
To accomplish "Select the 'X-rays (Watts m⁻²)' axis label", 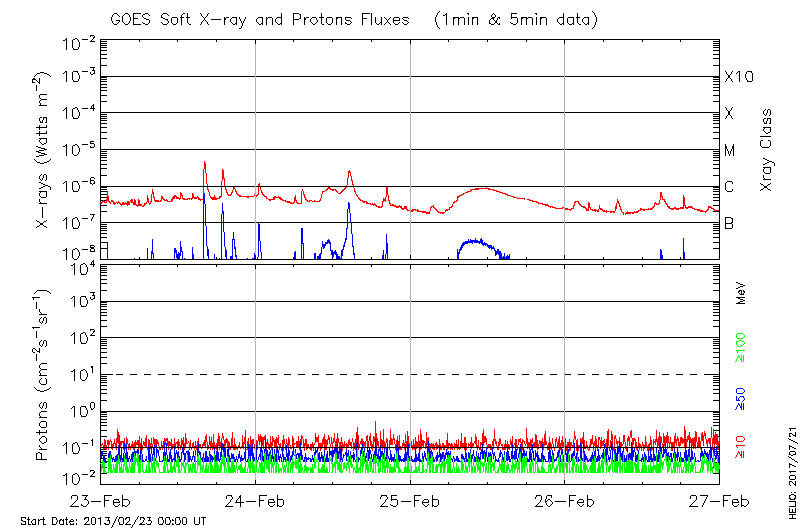I will 43,150.
